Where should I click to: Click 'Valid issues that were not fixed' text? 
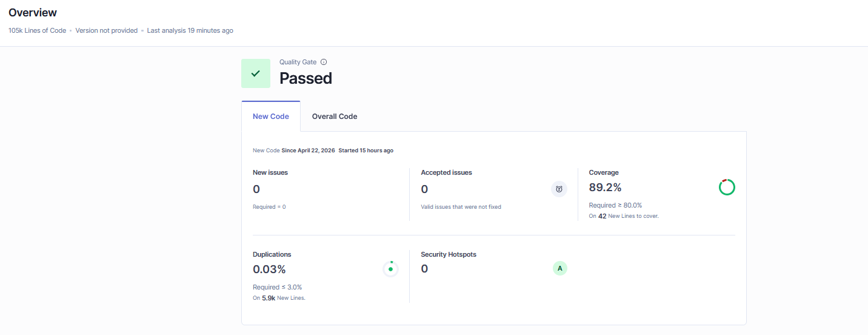(x=461, y=207)
